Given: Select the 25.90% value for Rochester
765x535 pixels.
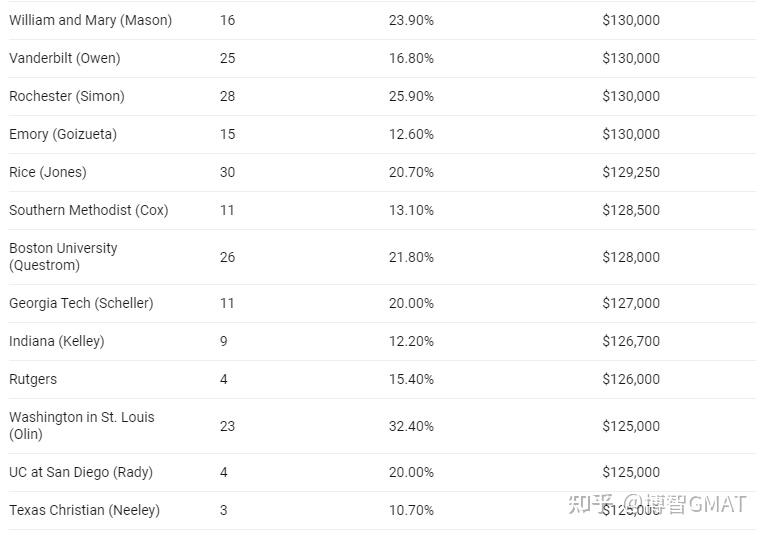Looking at the screenshot, I should coord(411,97).
